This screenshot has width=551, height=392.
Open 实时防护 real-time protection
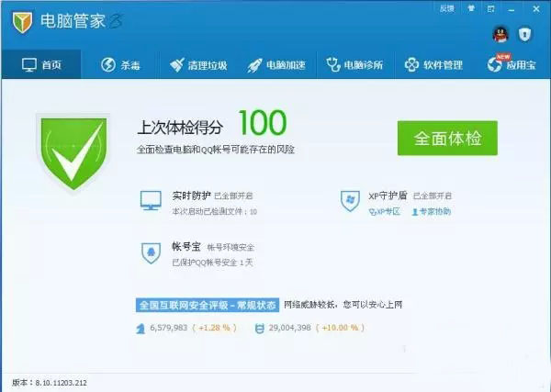pyautogui.click(x=192, y=196)
